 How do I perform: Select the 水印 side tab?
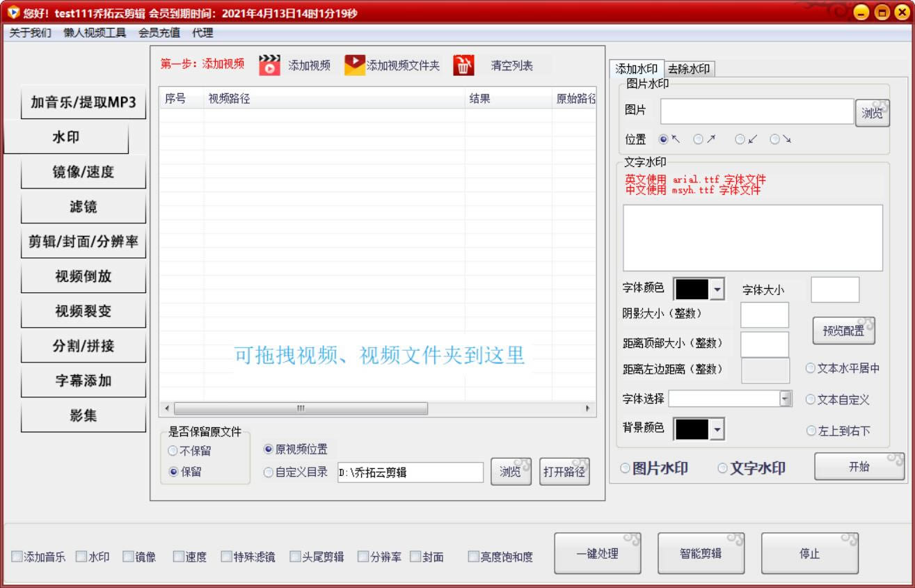coord(66,137)
